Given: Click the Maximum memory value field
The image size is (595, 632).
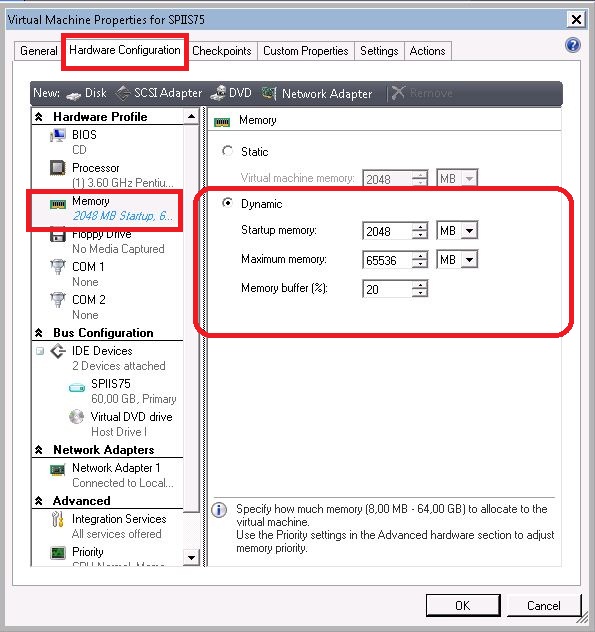Looking at the screenshot, I should coord(387,260).
